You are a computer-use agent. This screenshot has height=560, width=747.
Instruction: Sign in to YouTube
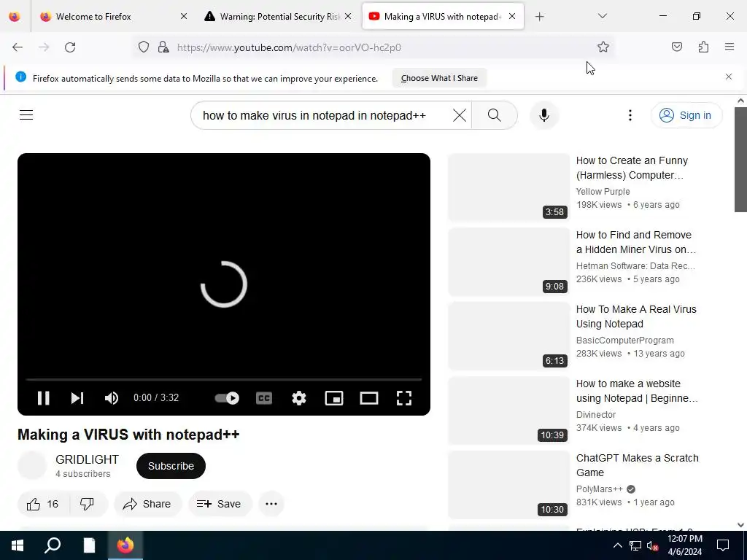(x=686, y=115)
